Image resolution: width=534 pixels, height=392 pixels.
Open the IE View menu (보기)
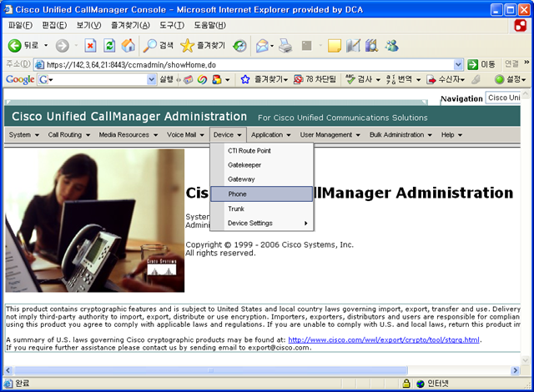pos(88,26)
